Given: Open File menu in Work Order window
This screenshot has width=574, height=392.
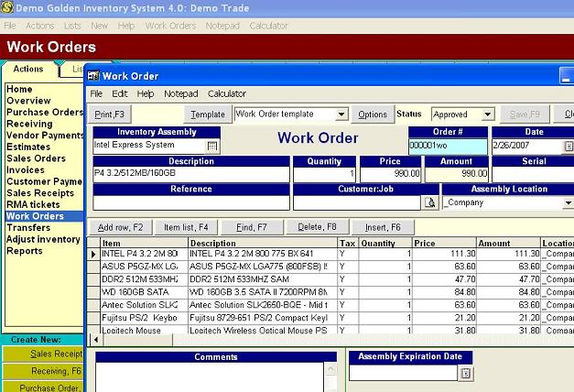Looking at the screenshot, I should (96, 93).
